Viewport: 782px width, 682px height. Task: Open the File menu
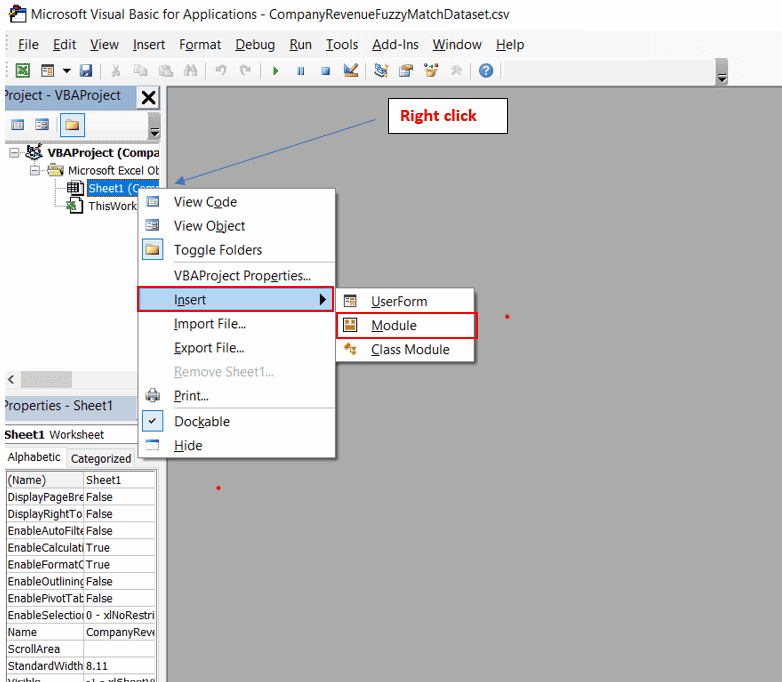pos(28,45)
